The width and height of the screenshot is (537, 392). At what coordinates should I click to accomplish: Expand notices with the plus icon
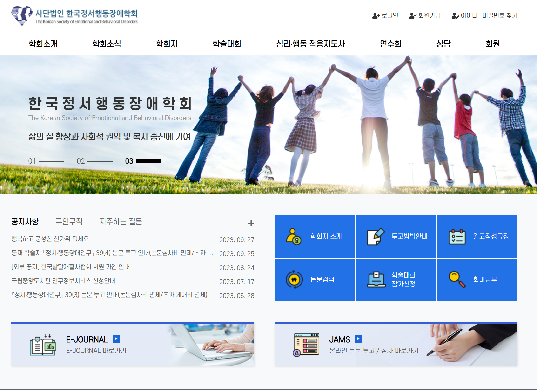[251, 223]
